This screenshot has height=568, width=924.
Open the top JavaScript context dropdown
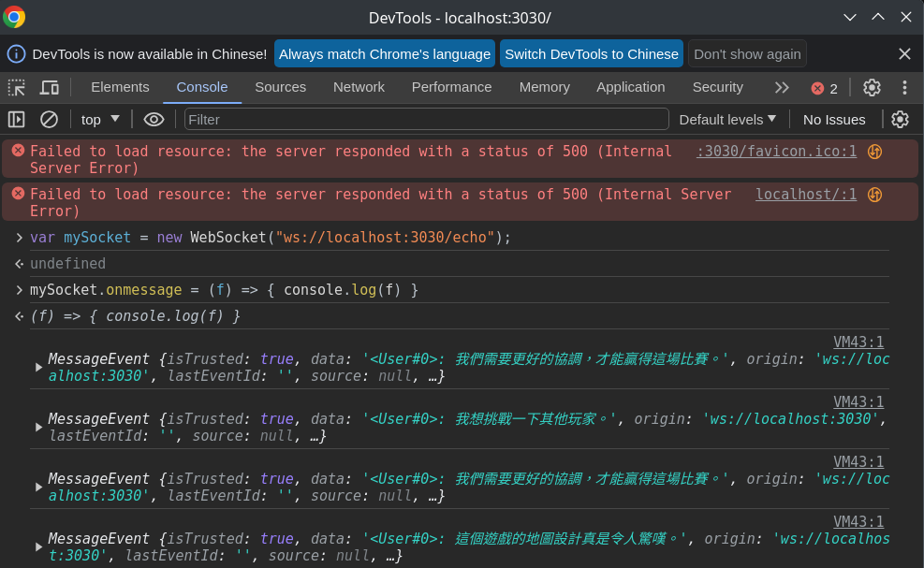(99, 120)
